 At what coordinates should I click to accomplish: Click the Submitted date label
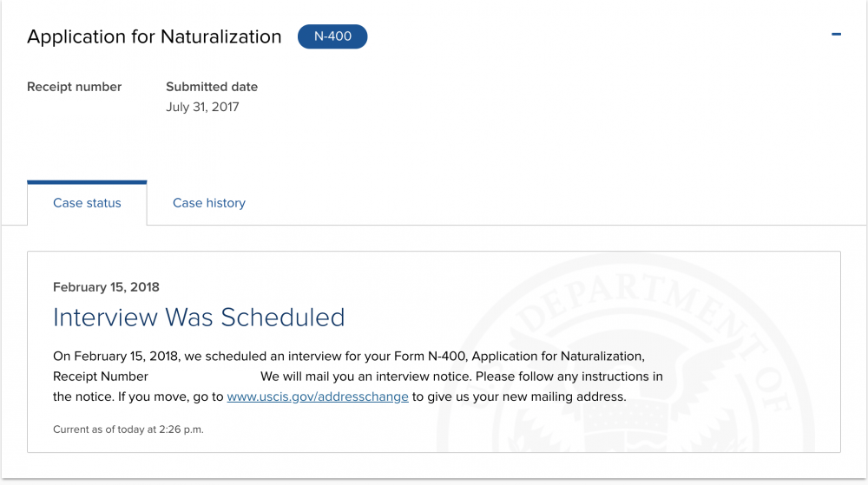[212, 87]
